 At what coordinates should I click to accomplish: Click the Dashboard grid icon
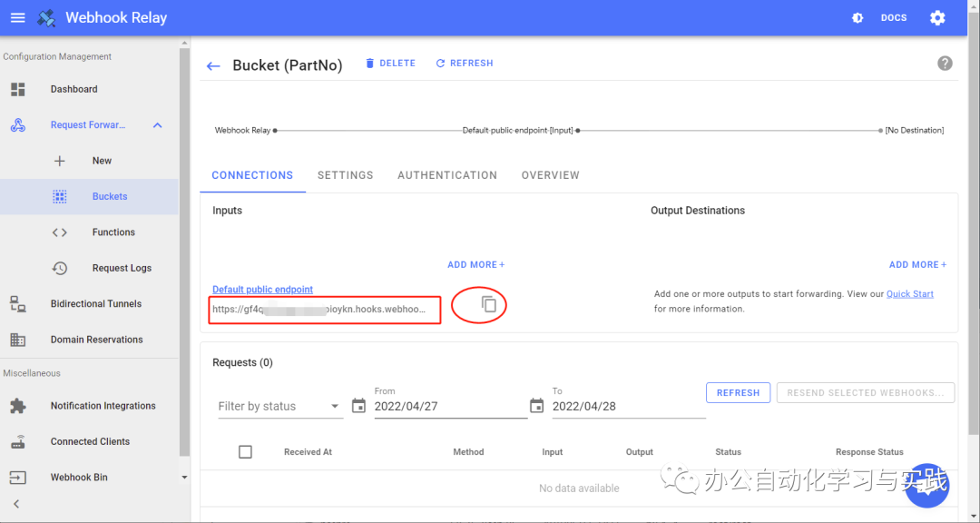tap(18, 89)
